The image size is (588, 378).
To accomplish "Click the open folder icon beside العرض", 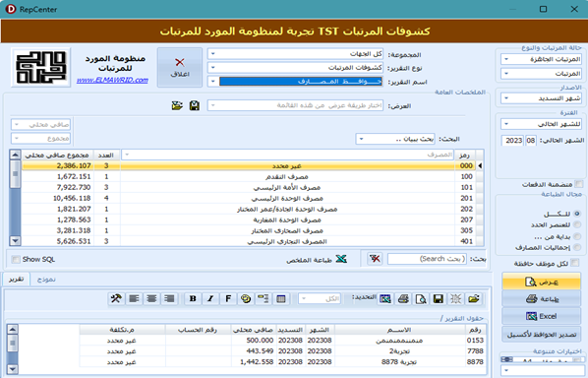I will 177,105.
